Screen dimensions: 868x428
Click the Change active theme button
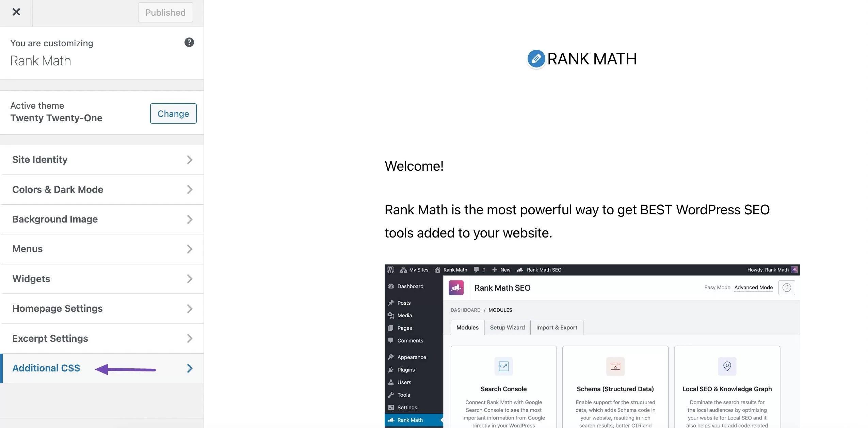point(173,113)
